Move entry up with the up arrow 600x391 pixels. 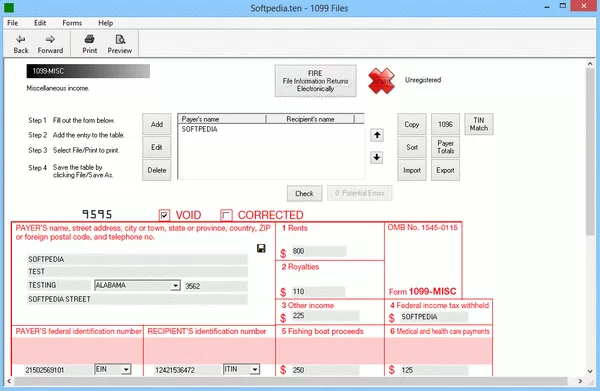[377, 135]
